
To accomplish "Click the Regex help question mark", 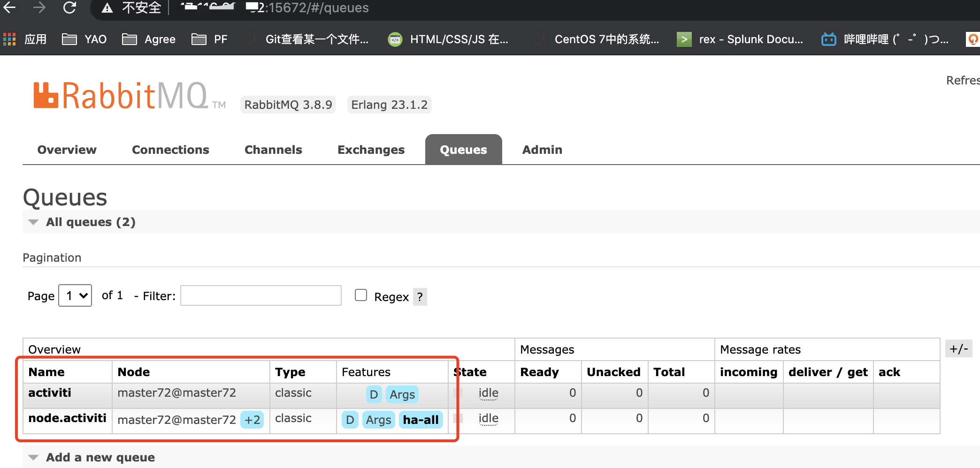I will pyautogui.click(x=420, y=297).
